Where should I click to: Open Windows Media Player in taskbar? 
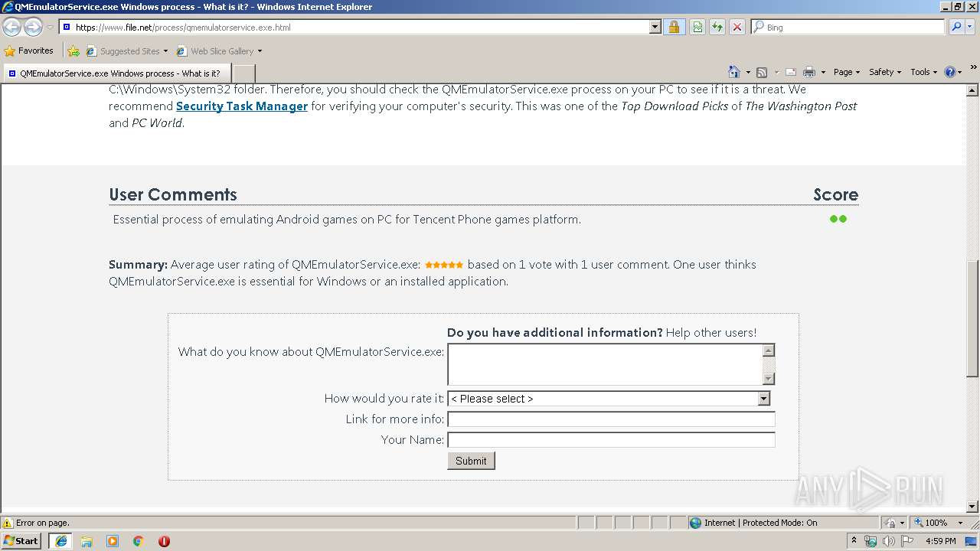click(113, 541)
